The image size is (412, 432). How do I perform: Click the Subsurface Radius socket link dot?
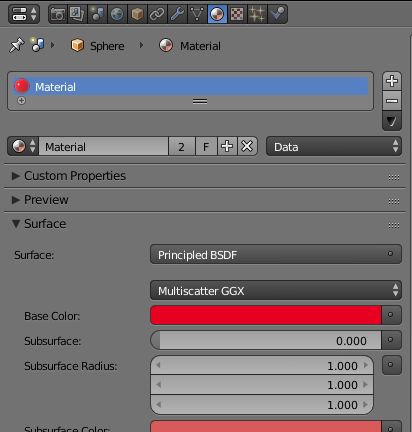pos(391,365)
